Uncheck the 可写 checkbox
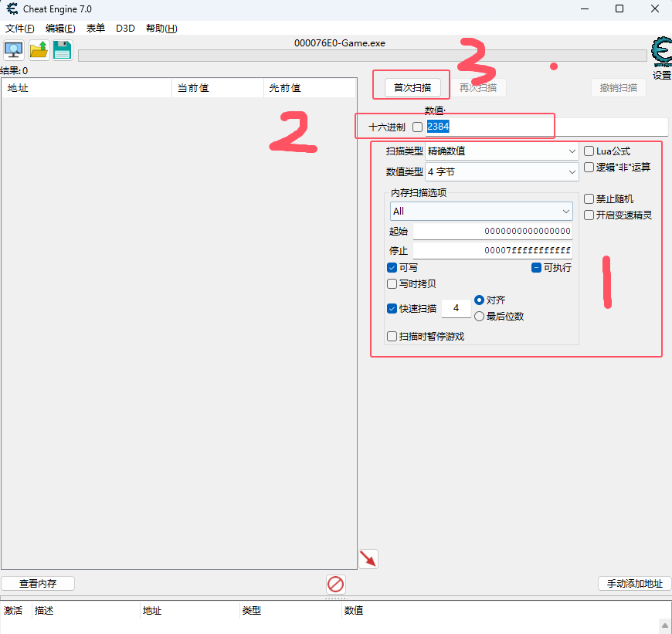The image size is (672, 634). coord(392,268)
